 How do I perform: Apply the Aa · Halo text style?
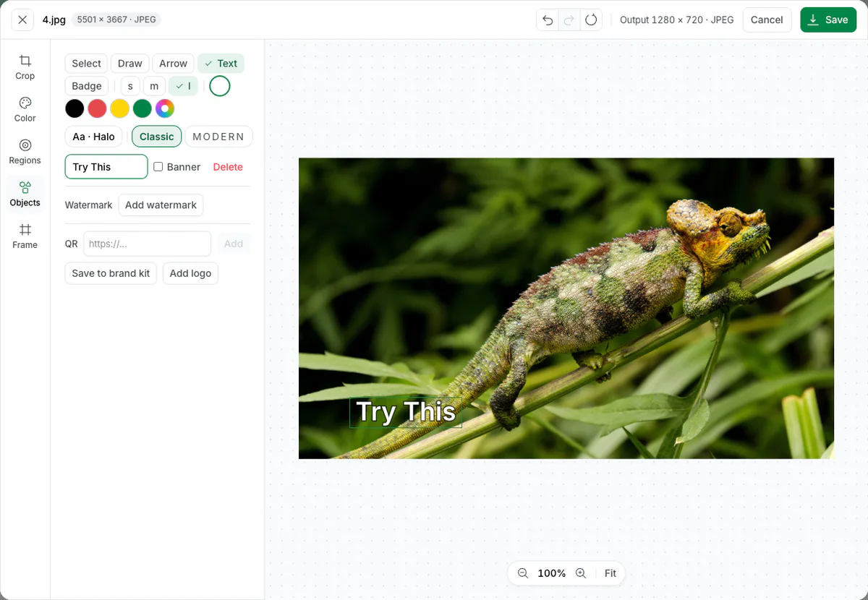94,137
